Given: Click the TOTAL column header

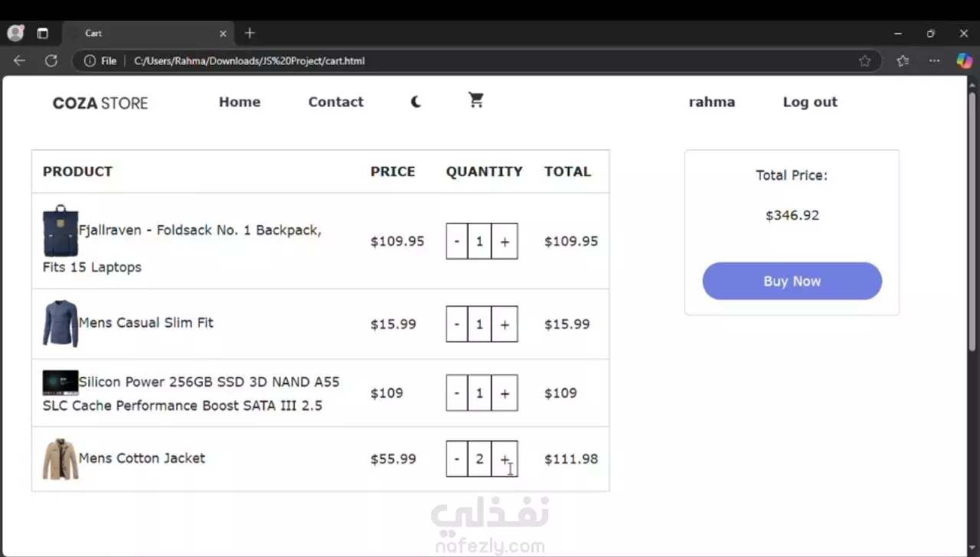Looking at the screenshot, I should (567, 171).
